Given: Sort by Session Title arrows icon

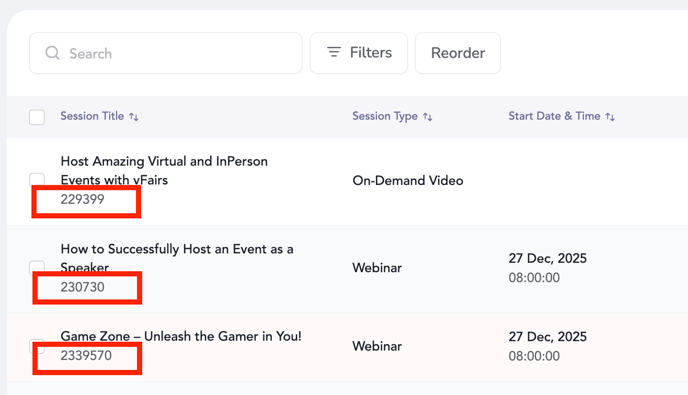Looking at the screenshot, I should click(134, 117).
